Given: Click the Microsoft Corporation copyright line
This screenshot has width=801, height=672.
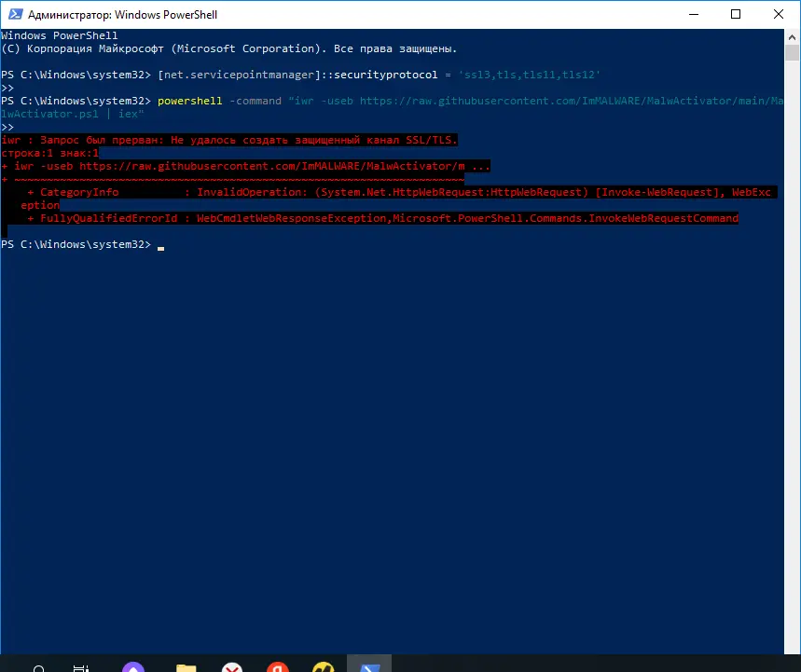Looking at the screenshot, I should click(x=228, y=49).
